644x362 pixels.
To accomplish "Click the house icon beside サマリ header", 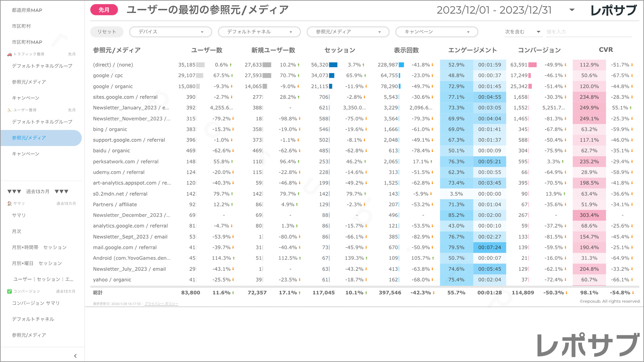I will [x=9, y=203].
